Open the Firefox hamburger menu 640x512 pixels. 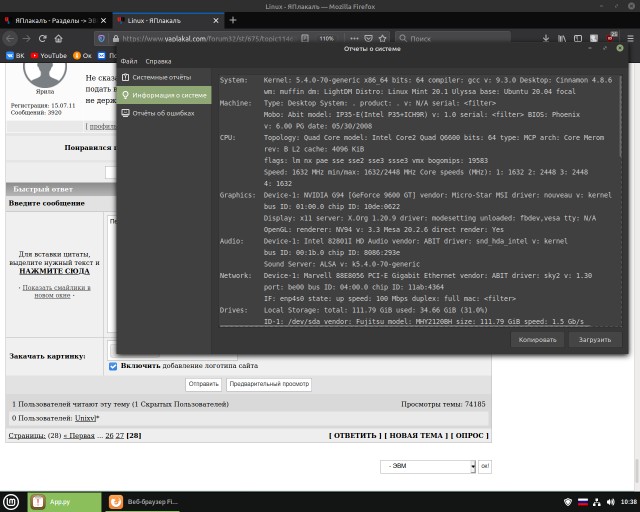[631, 38]
